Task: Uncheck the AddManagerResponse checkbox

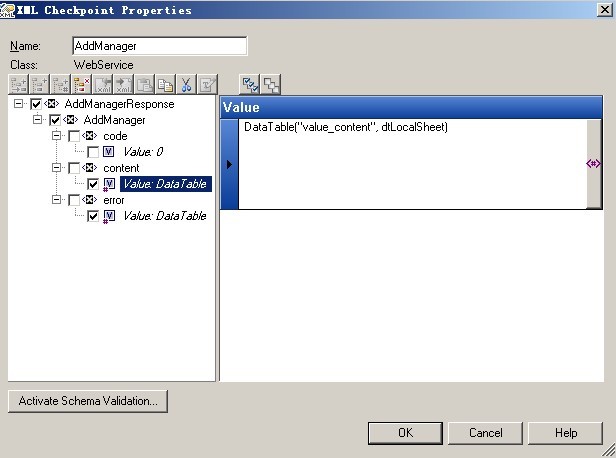Action: 36,104
